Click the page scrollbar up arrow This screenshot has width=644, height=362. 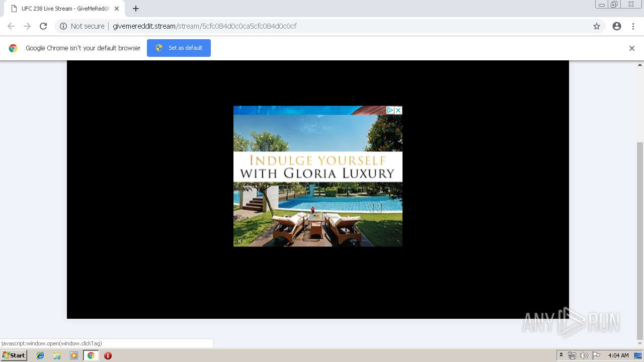tap(640, 65)
